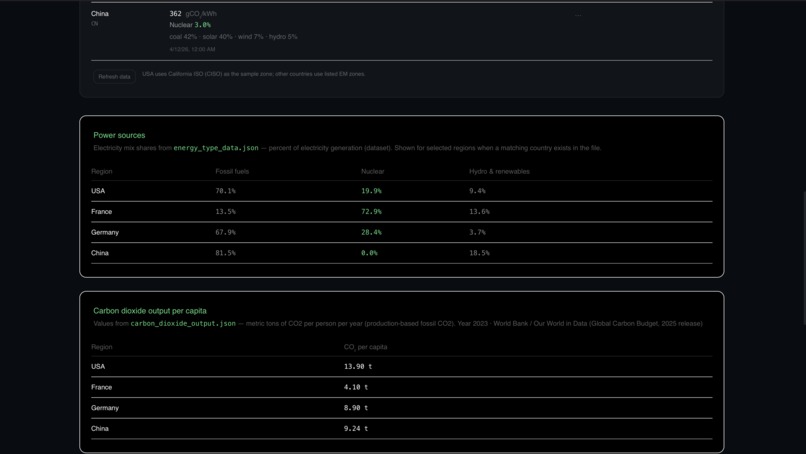The image size is (806, 454).
Task: Select France row label in CO₂ table
Action: click(x=101, y=387)
